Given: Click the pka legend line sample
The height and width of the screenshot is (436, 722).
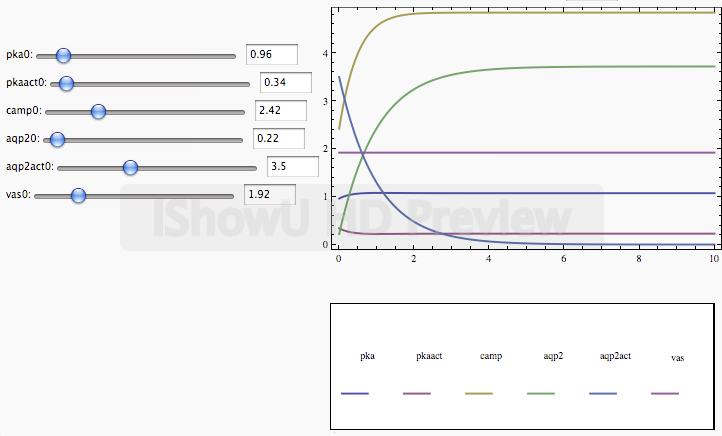Looking at the screenshot, I should (355, 394).
